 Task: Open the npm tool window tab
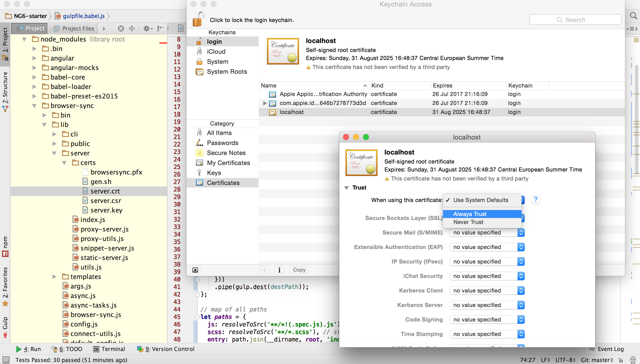pos(5,246)
